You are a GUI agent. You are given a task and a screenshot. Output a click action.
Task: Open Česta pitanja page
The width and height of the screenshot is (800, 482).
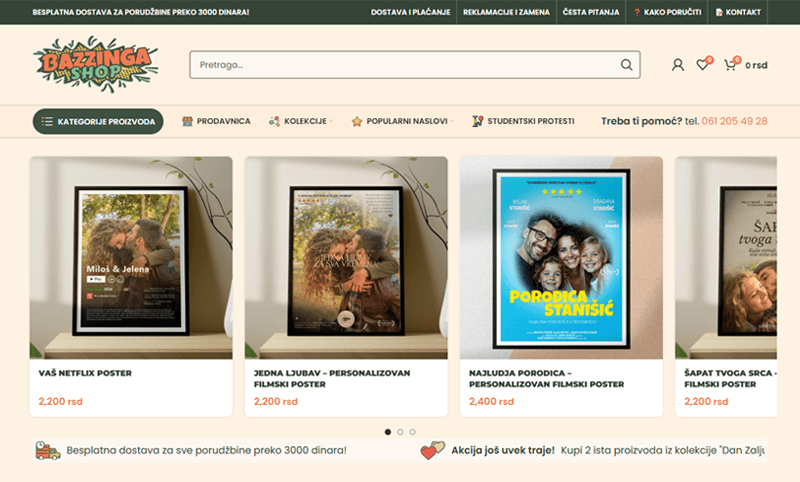coord(591,12)
